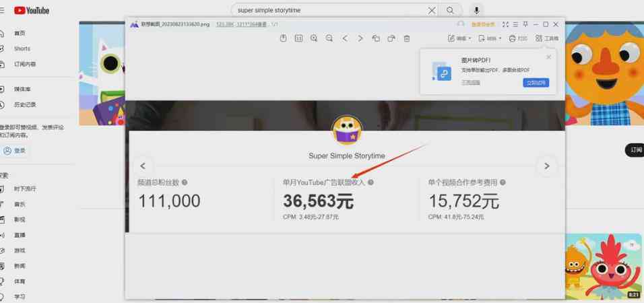The image size is (644, 303).
Task: Click the blue 立即试用 button
Action: tap(536, 83)
